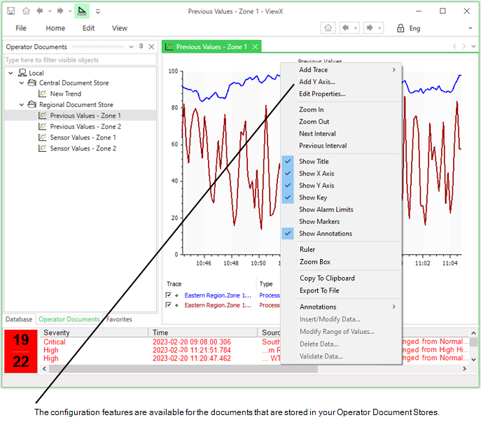This screenshot has height=448, width=481.
Task: Click the home button on the right toolbar
Action: [x=328, y=28]
